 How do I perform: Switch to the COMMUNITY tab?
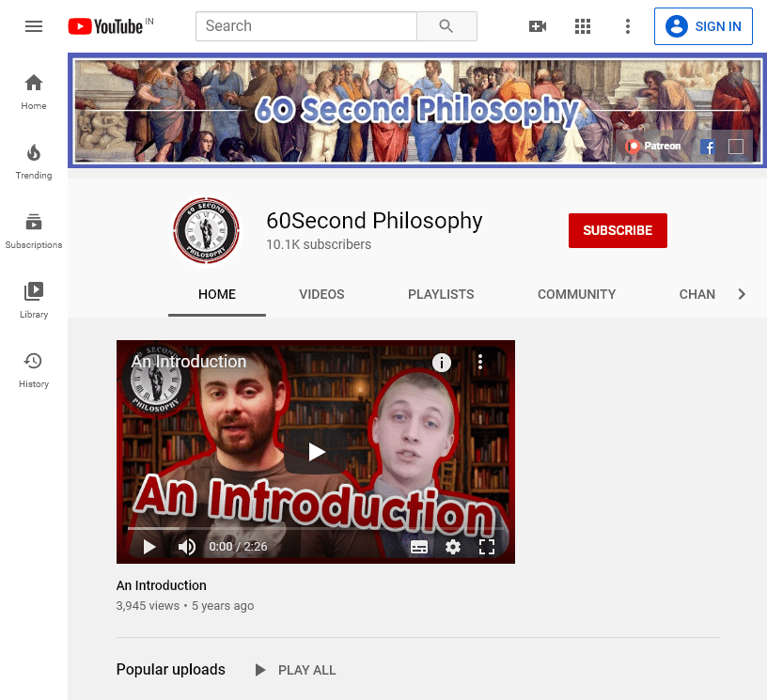(576, 294)
